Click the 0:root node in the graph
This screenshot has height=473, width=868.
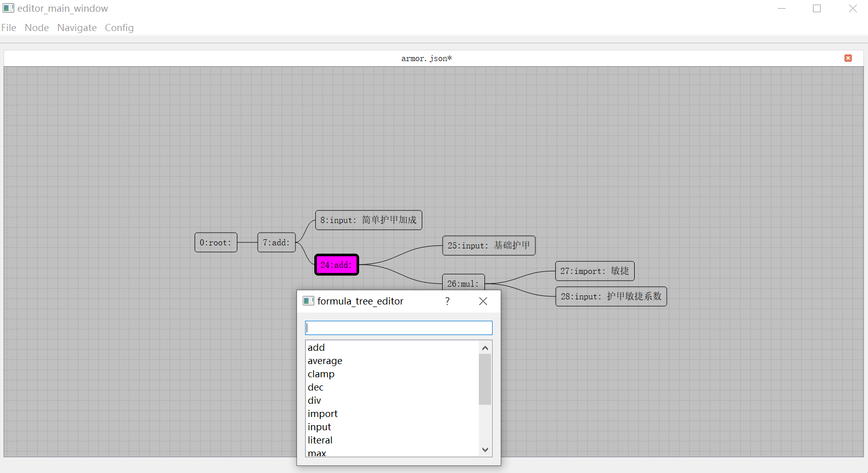pos(215,243)
